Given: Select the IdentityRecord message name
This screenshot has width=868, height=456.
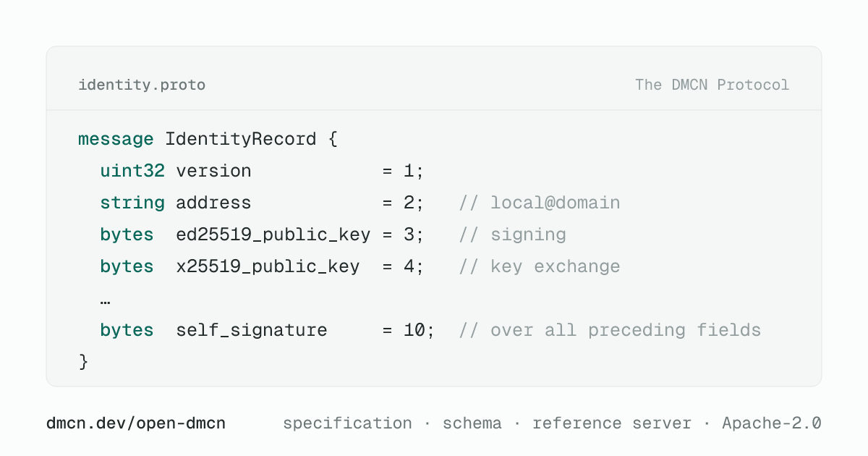Looking at the screenshot, I should pos(241,139).
